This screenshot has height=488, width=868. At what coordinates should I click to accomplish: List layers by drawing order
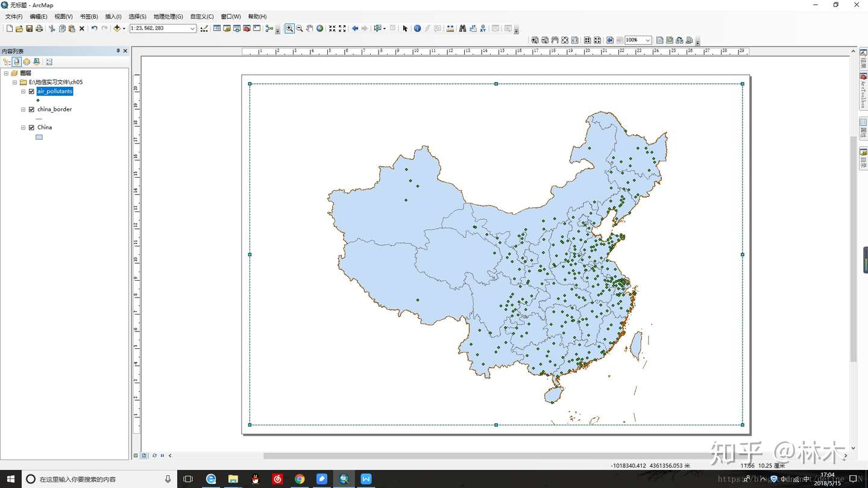(x=7, y=61)
